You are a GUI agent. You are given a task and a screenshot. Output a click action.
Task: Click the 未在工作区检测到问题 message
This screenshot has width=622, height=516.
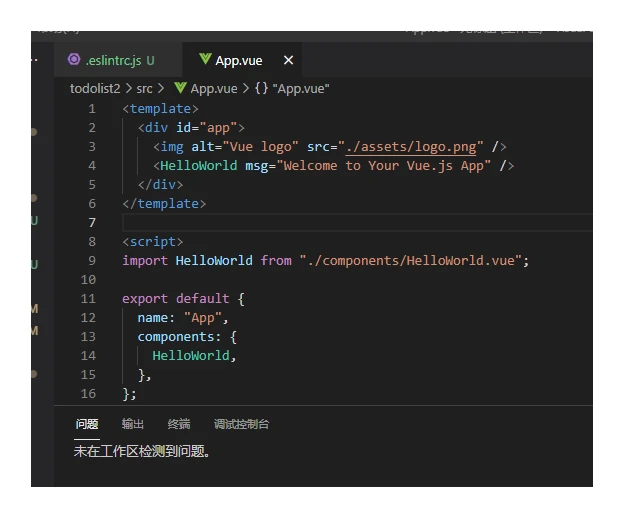pos(142,451)
